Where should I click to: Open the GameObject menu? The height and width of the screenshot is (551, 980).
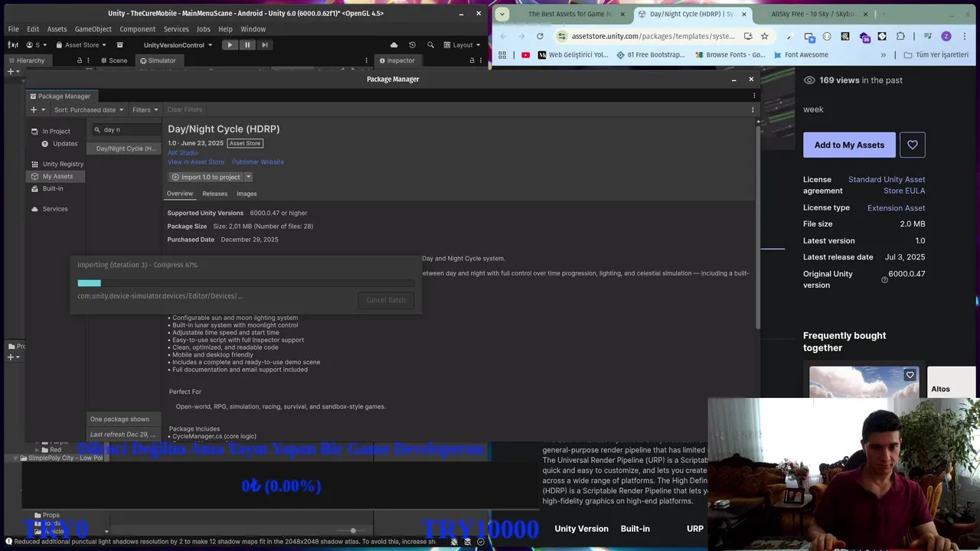pos(93,29)
